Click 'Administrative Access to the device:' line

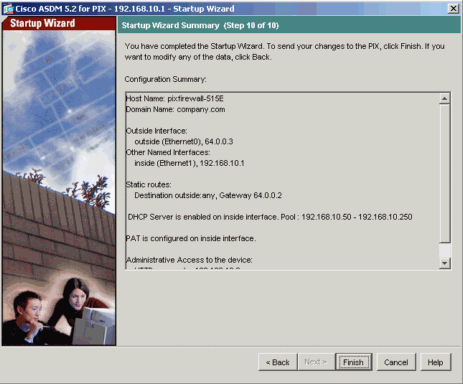click(x=189, y=260)
